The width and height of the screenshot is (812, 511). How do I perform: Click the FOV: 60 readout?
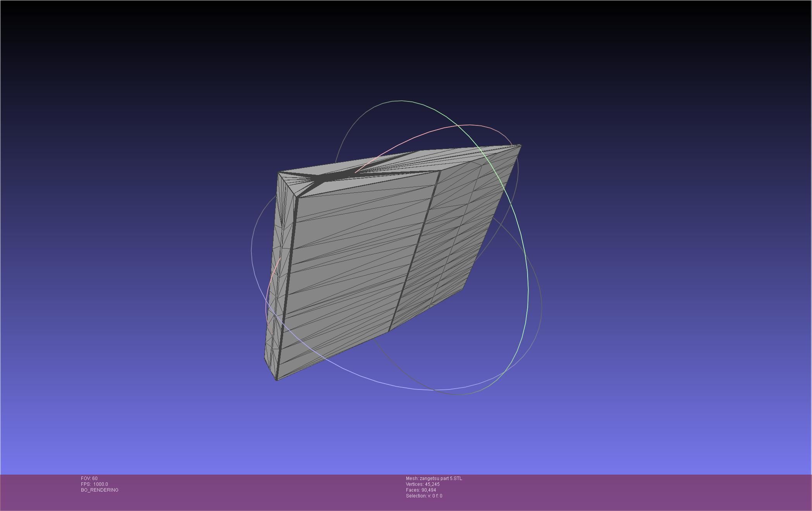(89, 478)
